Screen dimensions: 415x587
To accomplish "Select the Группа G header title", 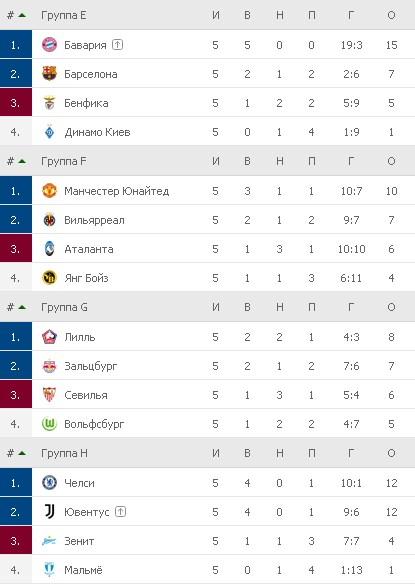I will (x=64, y=307).
